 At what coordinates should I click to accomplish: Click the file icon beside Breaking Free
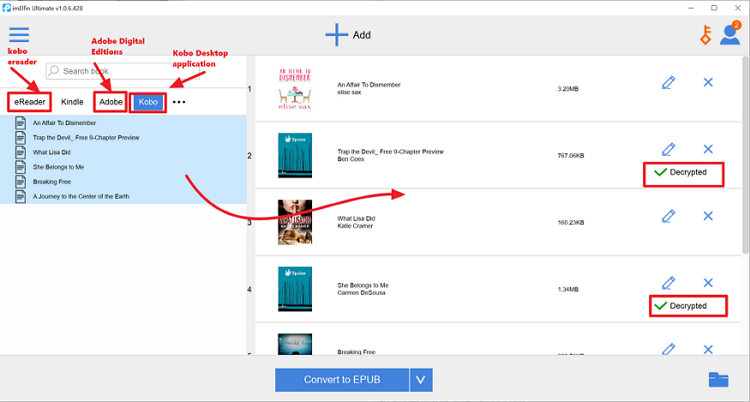[x=21, y=182]
